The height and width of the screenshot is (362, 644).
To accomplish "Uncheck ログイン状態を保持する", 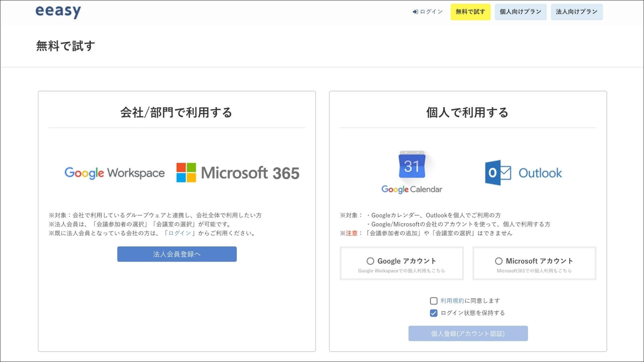I will click(434, 313).
